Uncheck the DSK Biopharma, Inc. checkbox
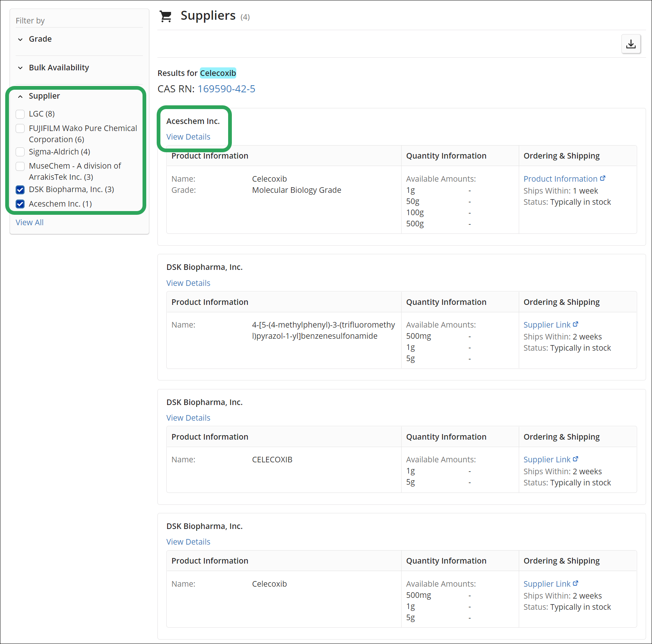 pyautogui.click(x=20, y=189)
